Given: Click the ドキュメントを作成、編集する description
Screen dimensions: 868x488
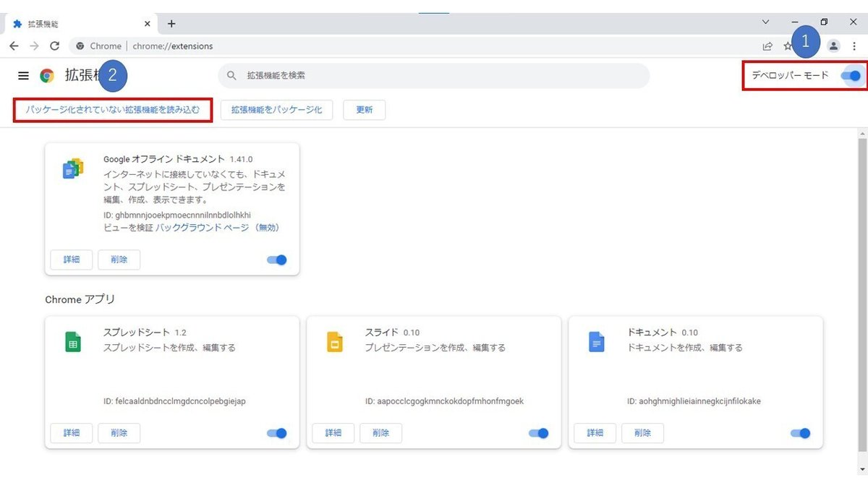Looking at the screenshot, I should [x=685, y=348].
